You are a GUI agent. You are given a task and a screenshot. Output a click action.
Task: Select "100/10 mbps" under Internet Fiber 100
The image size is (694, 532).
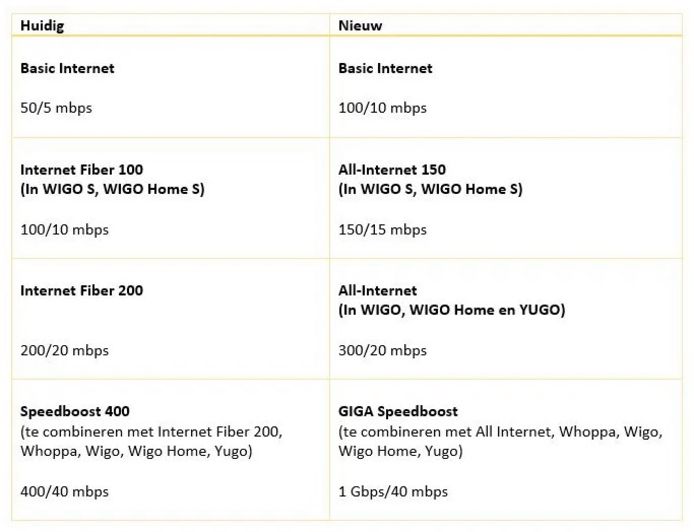click(64, 229)
